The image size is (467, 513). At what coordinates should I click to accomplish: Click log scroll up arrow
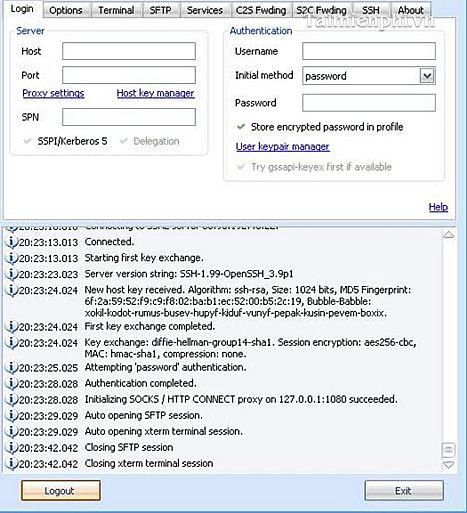pos(449,235)
